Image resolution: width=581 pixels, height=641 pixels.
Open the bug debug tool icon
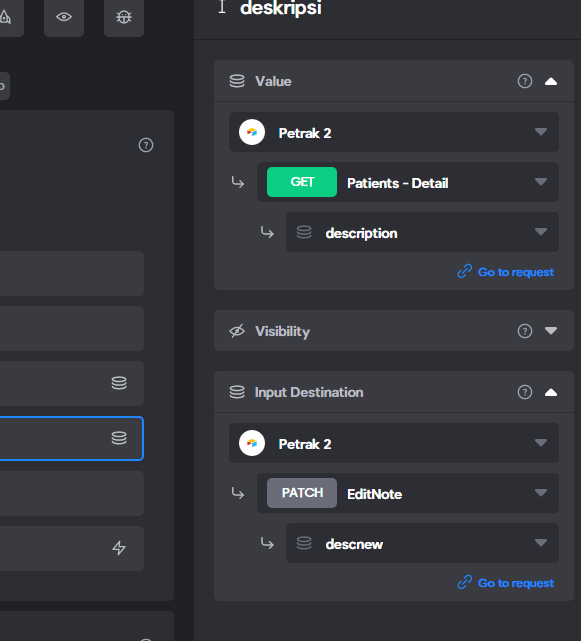(x=124, y=17)
